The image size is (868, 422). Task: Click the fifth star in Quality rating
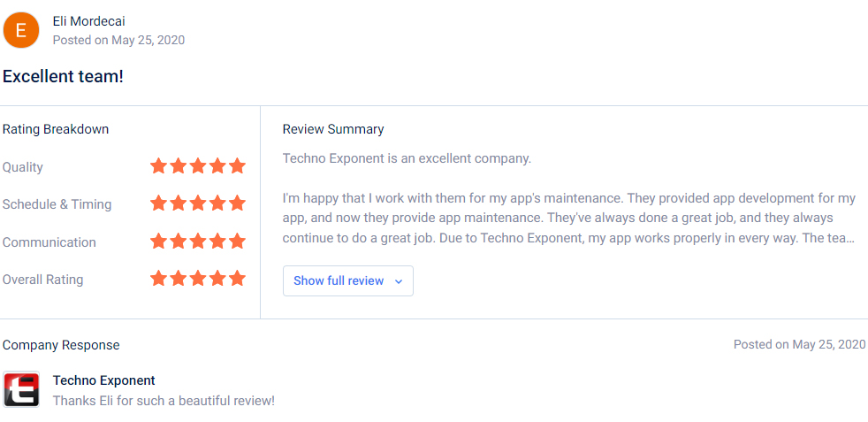coord(237,165)
